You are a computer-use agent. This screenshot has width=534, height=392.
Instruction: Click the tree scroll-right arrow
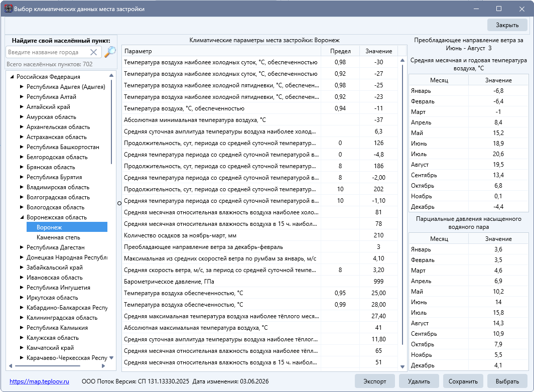(x=103, y=366)
